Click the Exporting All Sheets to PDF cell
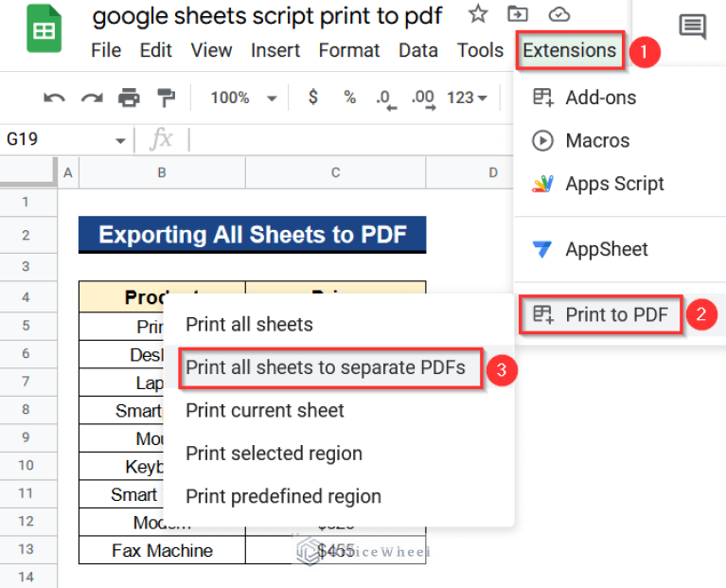This screenshot has width=726, height=588. [x=253, y=234]
